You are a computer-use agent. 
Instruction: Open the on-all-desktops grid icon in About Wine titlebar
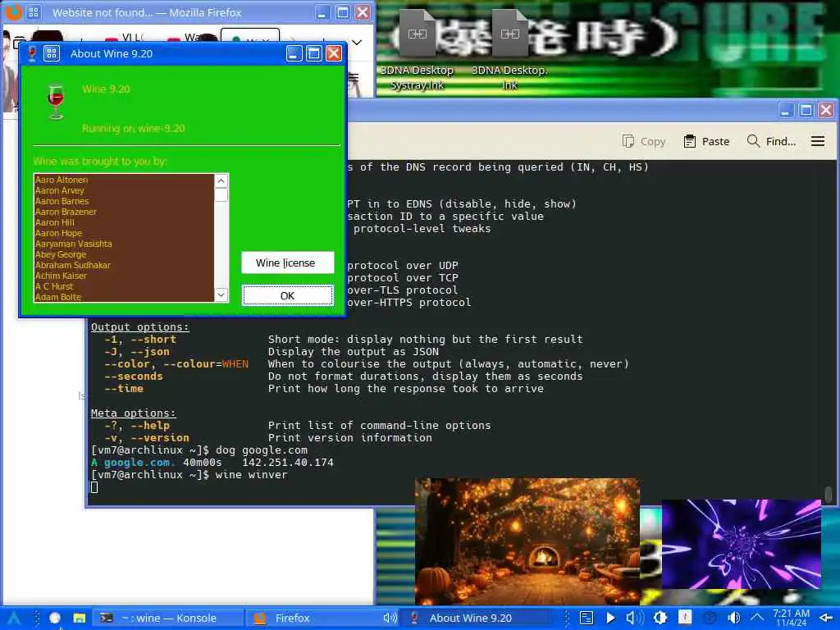click(x=52, y=53)
